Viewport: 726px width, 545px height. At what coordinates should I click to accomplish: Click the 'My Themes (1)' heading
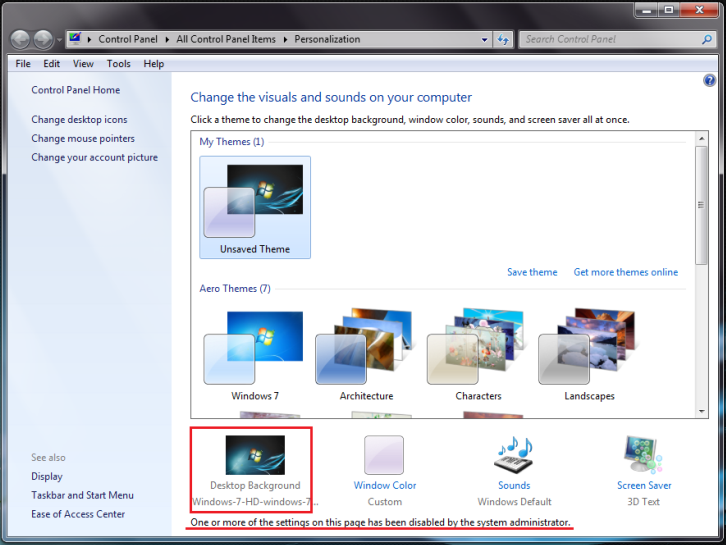pyautogui.click(x=232, y=142)
